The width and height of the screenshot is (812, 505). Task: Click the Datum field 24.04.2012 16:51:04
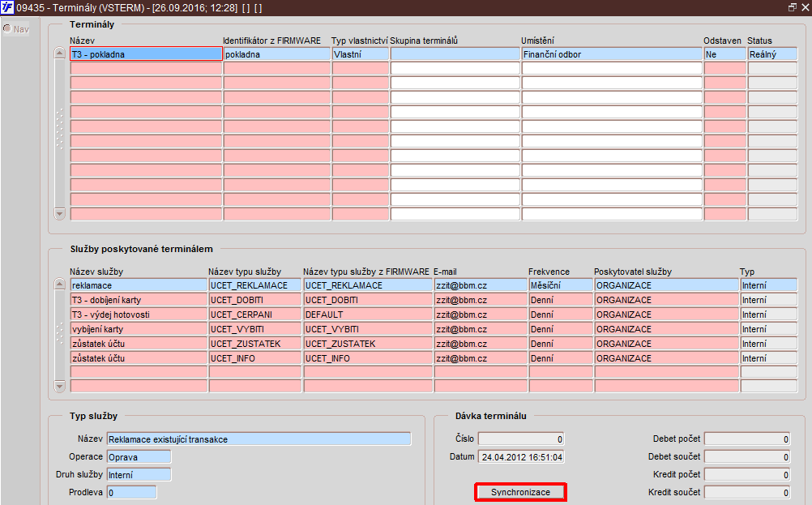tap(521, 457)
